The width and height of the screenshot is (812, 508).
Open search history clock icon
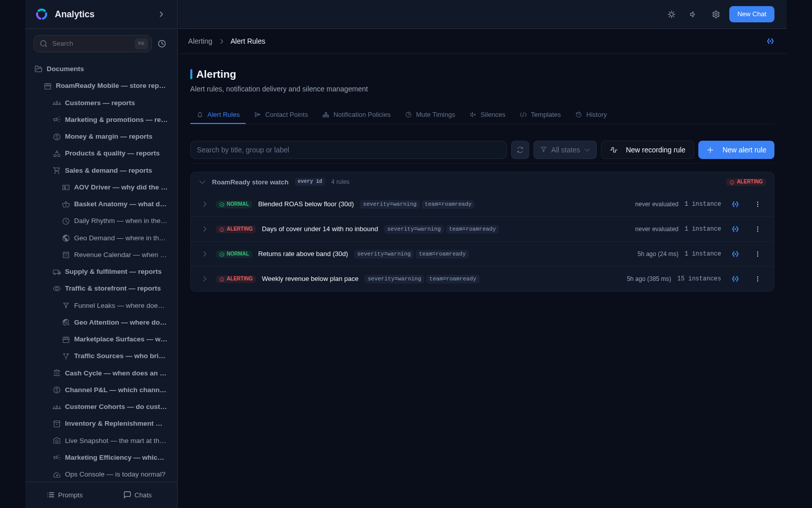(162, 44)
